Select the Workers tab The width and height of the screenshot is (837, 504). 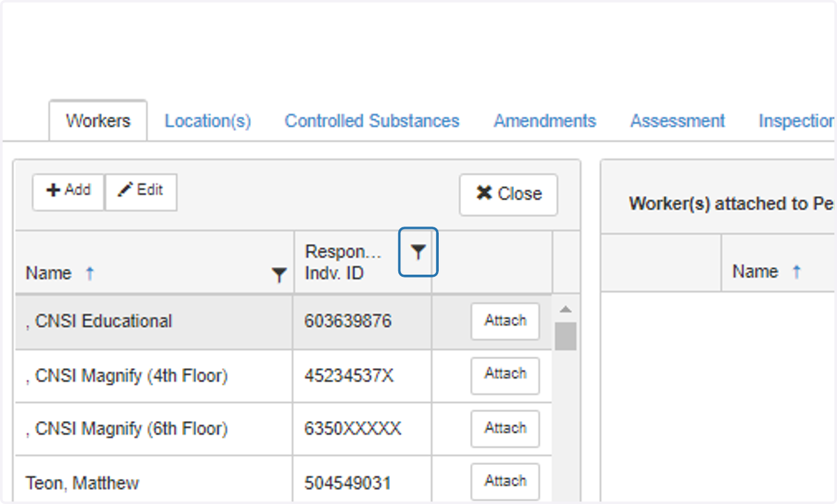coord(98,121)
